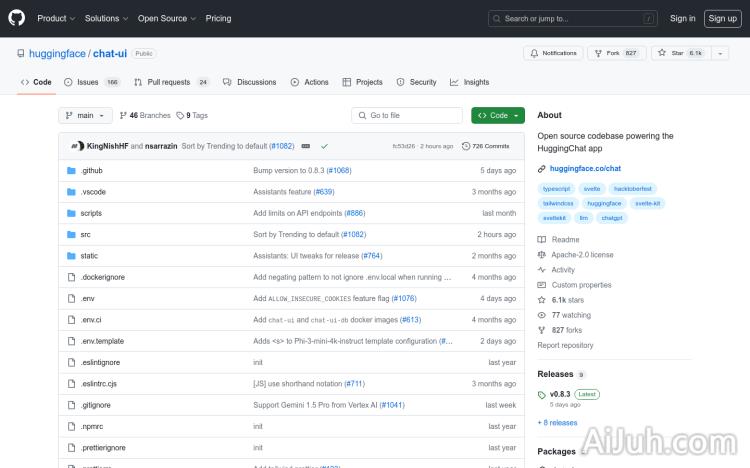
Task: Click the commit history clock icon
Action: [x=466, y=146]
